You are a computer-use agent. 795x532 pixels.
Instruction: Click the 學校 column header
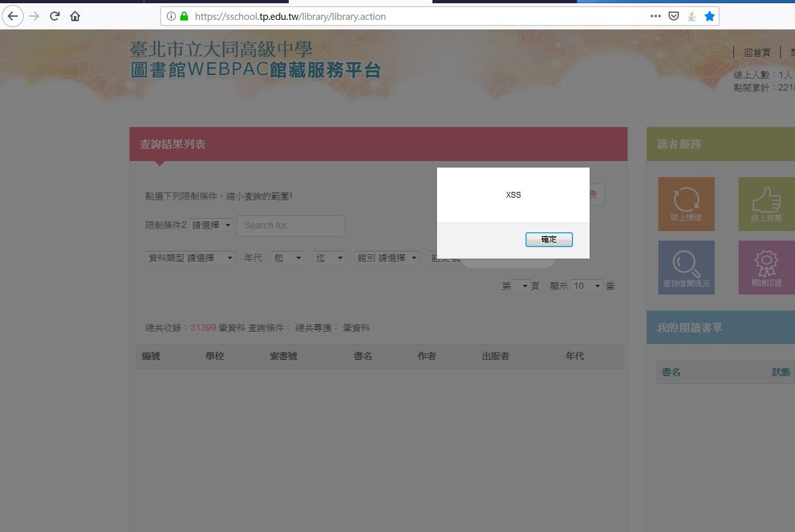point(215,356)
